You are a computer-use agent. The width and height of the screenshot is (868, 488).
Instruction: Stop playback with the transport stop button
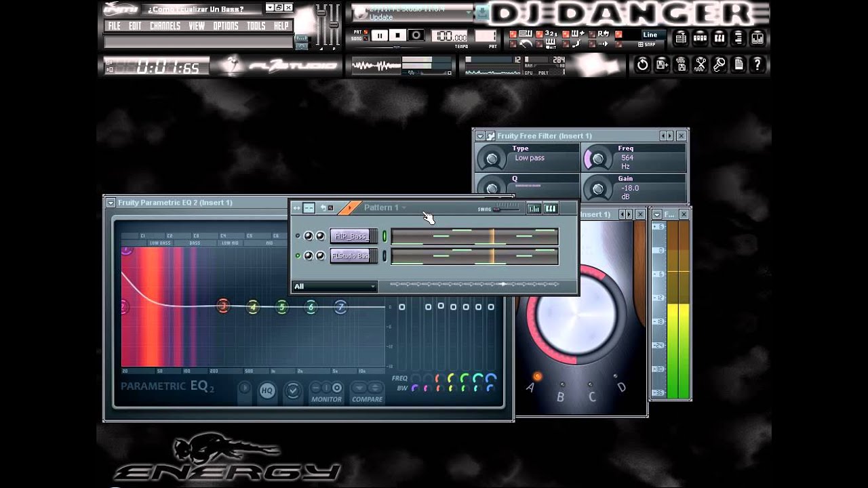[398, 36]
